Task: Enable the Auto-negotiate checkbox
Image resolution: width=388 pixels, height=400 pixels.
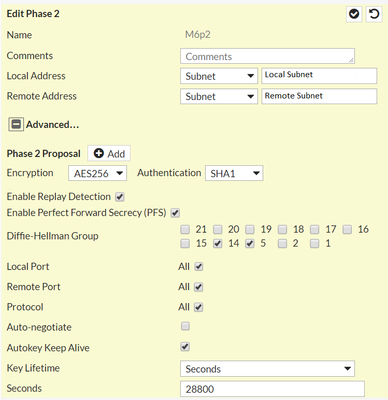Action: 185,326
